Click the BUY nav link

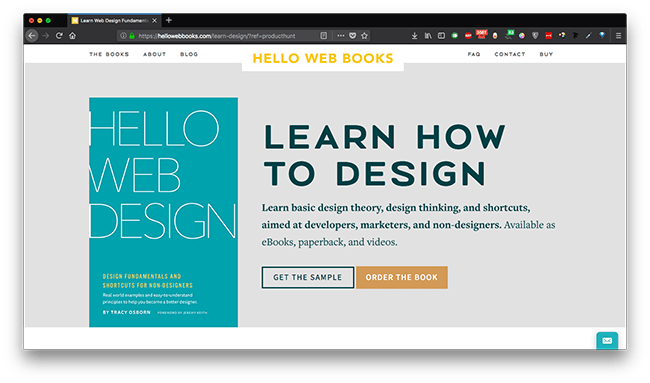coord(546,54)
